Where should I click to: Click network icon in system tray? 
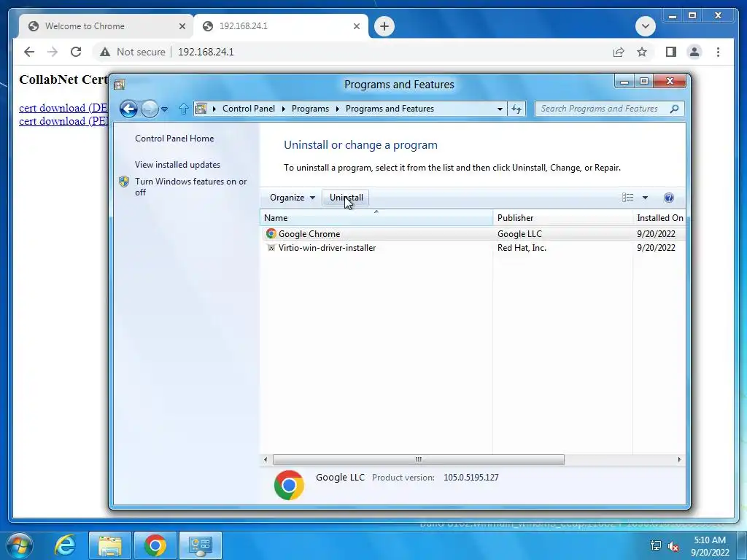[656, 545]
